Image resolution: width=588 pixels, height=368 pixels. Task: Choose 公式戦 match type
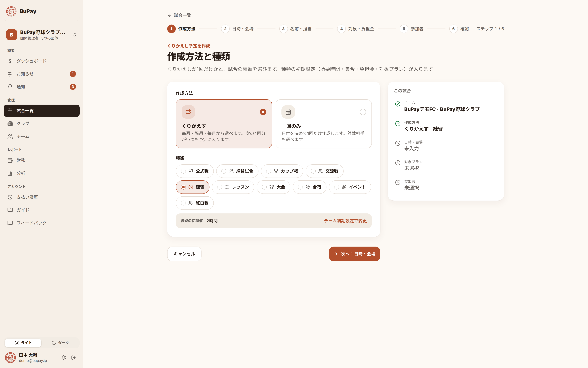coord(195,171)
